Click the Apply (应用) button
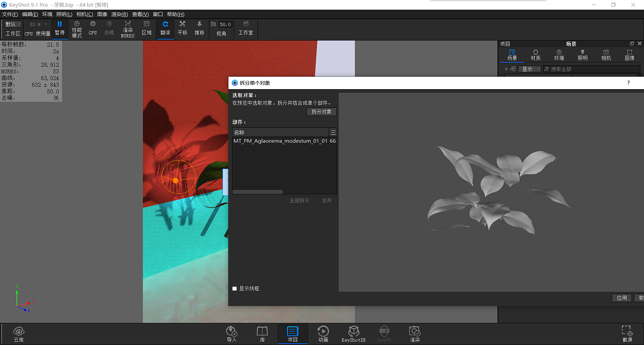Screen dimensions: 644x345 [x=622, y=298]
